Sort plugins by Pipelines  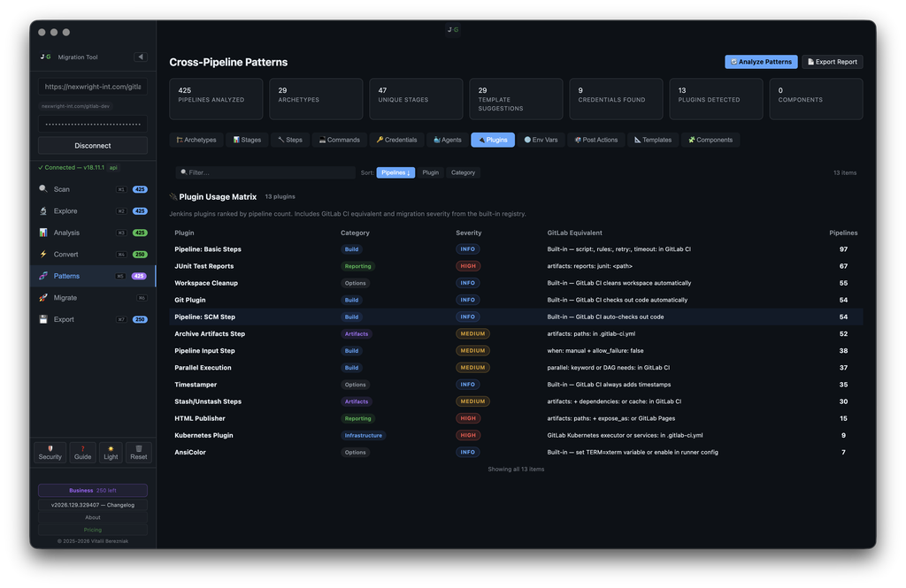395,172
